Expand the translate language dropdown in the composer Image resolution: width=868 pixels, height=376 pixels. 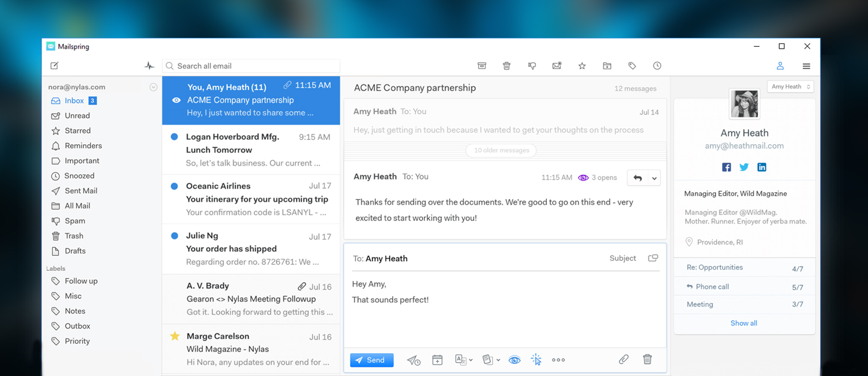[x=471, y=360]
